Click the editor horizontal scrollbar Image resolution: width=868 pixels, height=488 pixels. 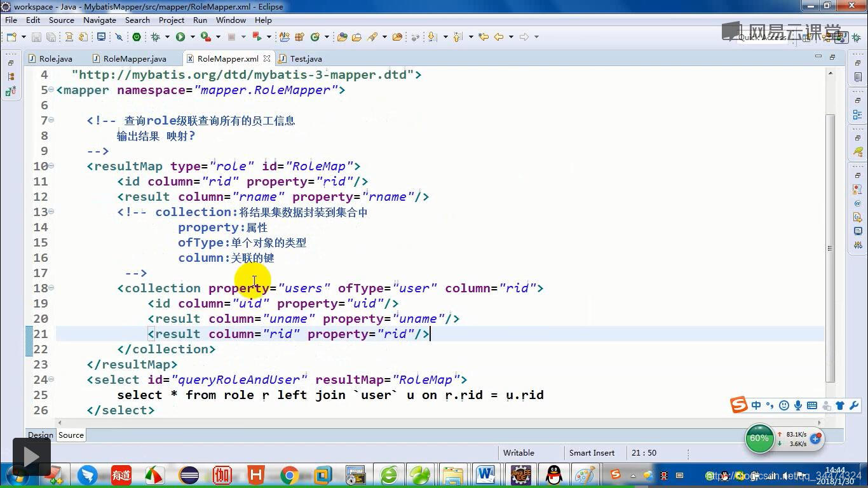coord(440,422)
